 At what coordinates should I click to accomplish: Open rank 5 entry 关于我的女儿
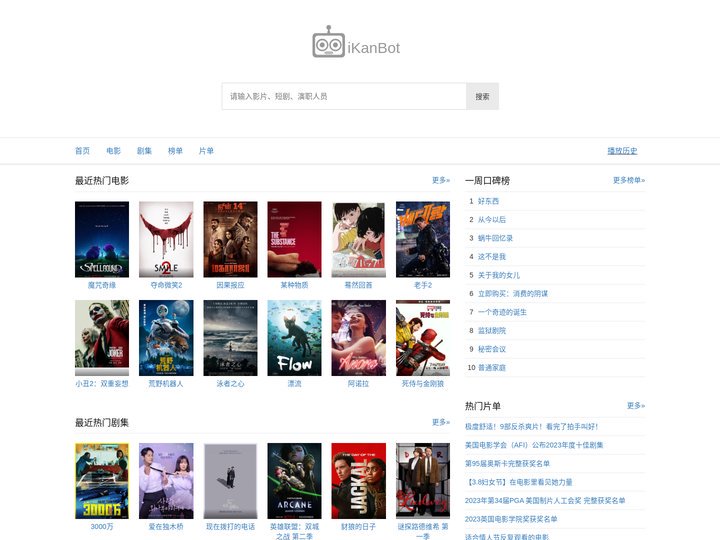point(499,275)
